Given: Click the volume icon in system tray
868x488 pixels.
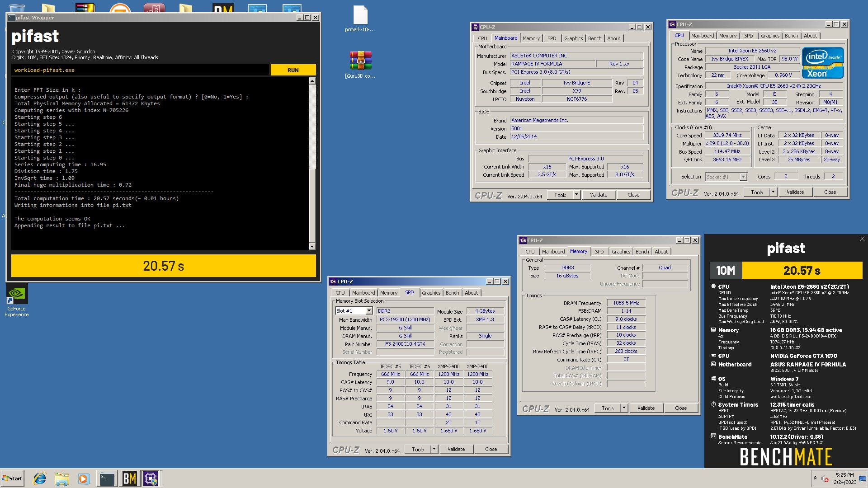Looking at the screenshot, I should click(825, 479).
